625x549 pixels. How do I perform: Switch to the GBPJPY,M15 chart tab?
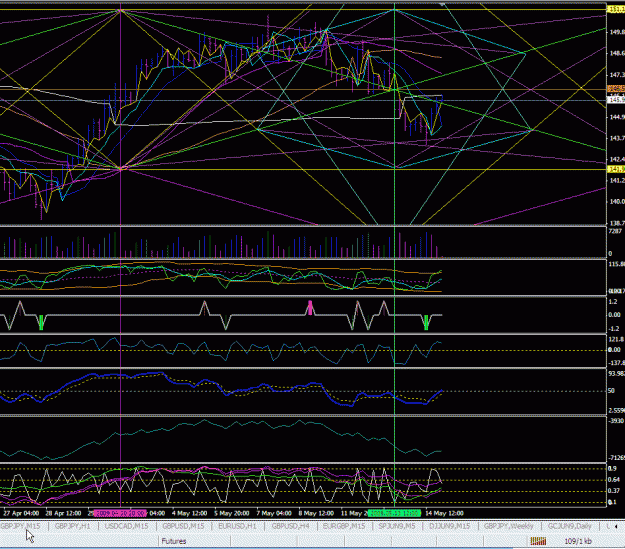point(20,526)
